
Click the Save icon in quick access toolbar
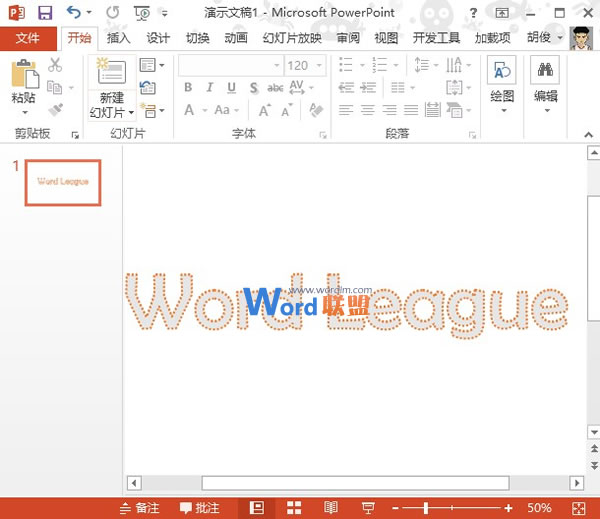click(x=45, y=13)
